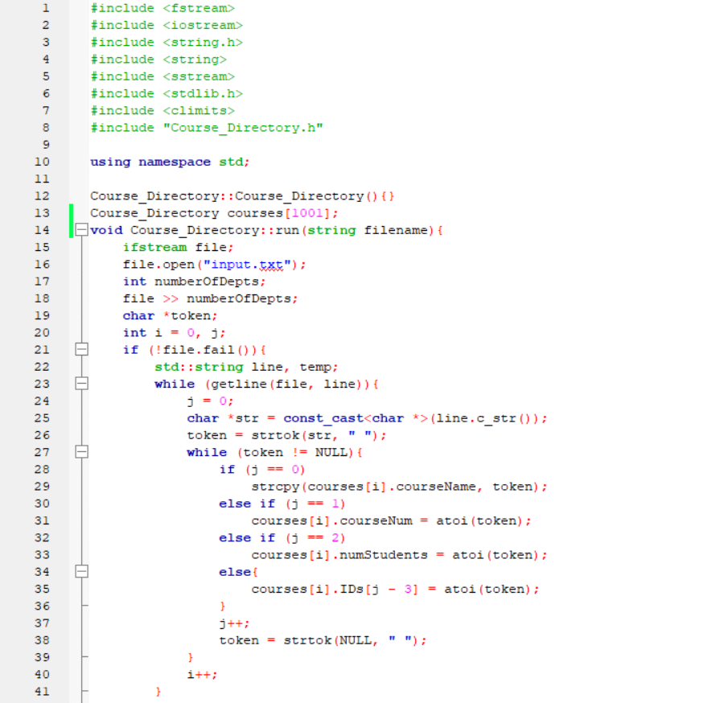Collapse the fold at line 23 while getline
The height and width of the screenshot is (703, 728).
81,384
